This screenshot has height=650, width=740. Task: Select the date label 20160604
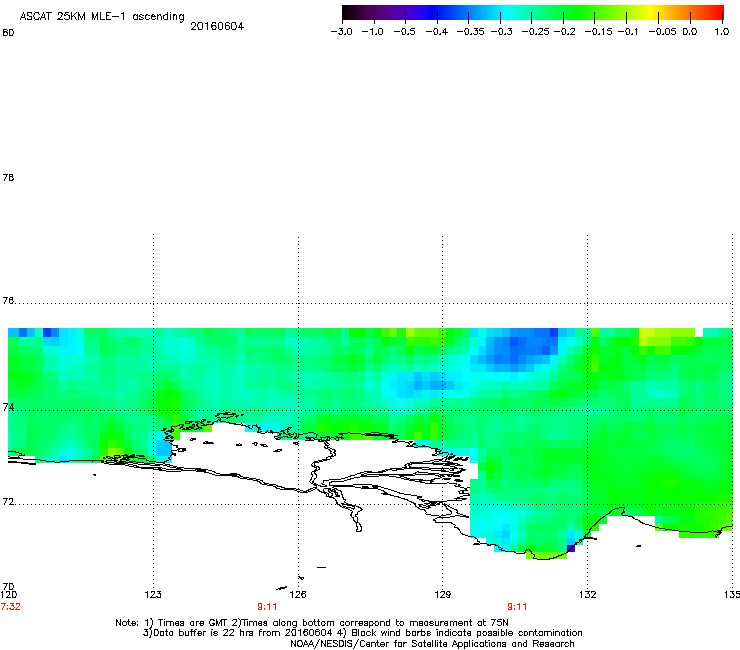(217, 26)
